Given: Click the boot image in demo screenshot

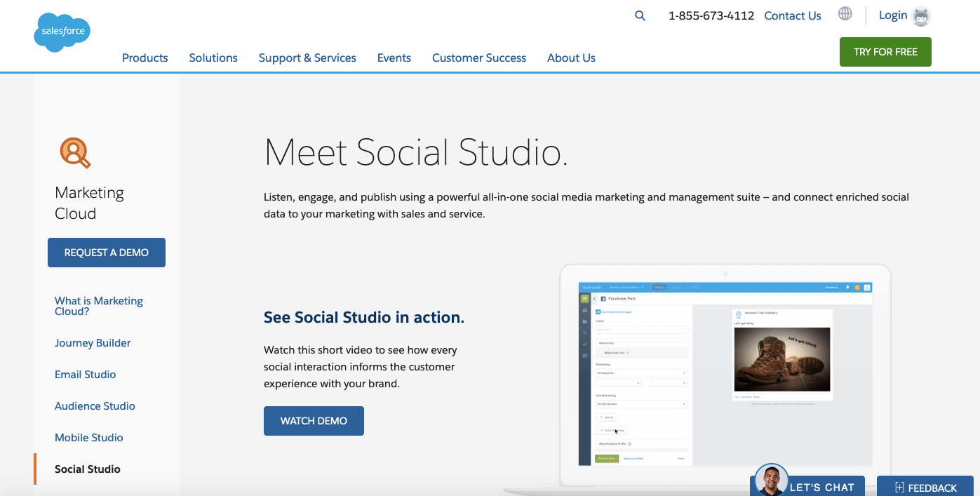Looking at the screenshot, I should pyautogui.click(x=782, y=359).
